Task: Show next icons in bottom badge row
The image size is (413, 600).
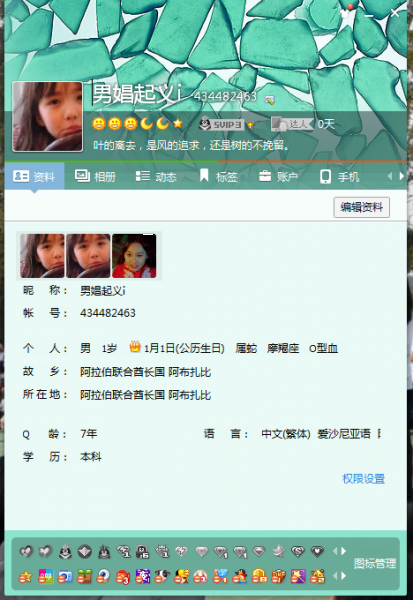Action: [343, 576]
